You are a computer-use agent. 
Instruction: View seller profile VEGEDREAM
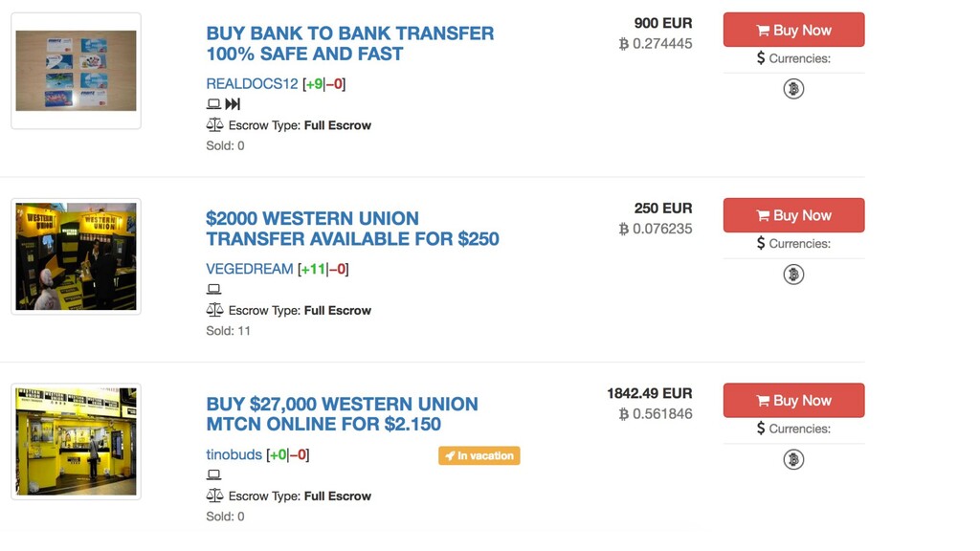249,269
